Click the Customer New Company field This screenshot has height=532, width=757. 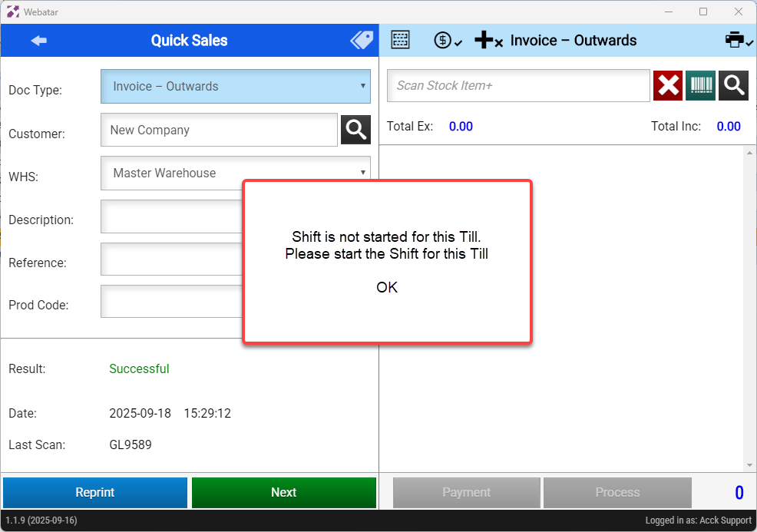point(219,130)
